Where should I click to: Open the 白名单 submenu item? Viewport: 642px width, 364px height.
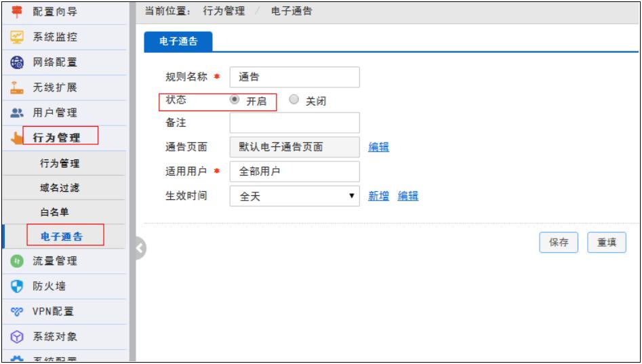point(64,211)
